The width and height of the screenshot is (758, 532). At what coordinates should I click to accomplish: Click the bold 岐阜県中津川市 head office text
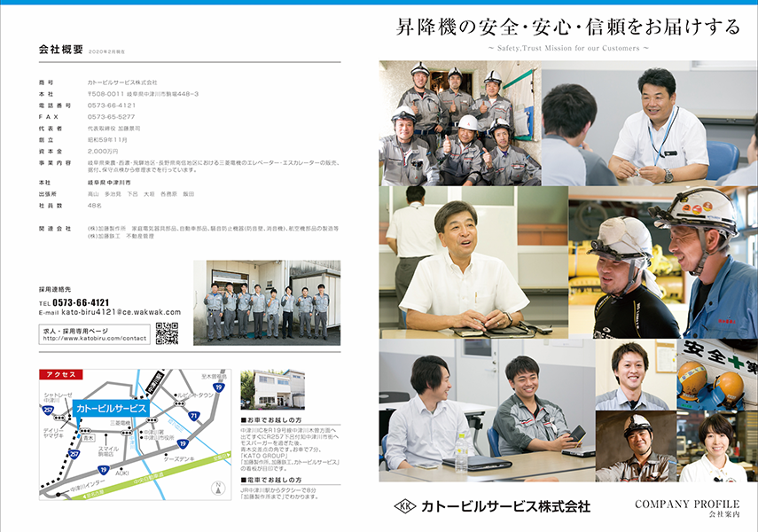click(109, 183)
